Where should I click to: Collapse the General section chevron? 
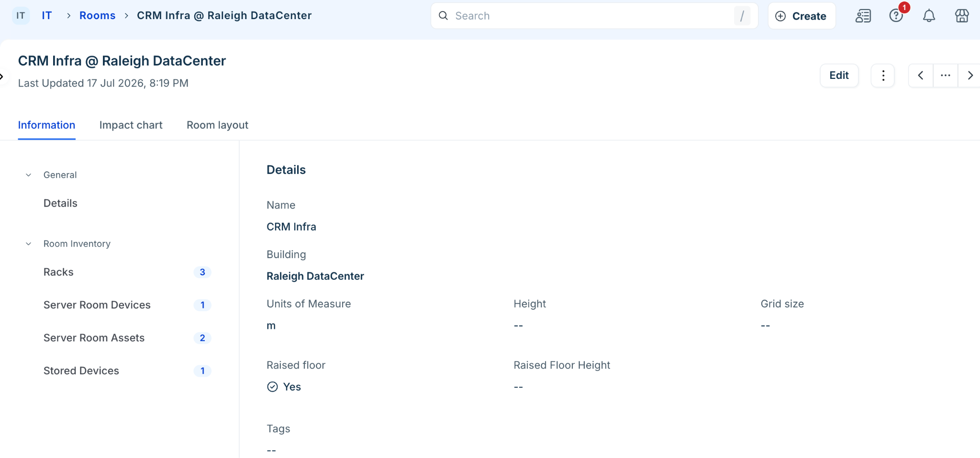click(29, 175)
